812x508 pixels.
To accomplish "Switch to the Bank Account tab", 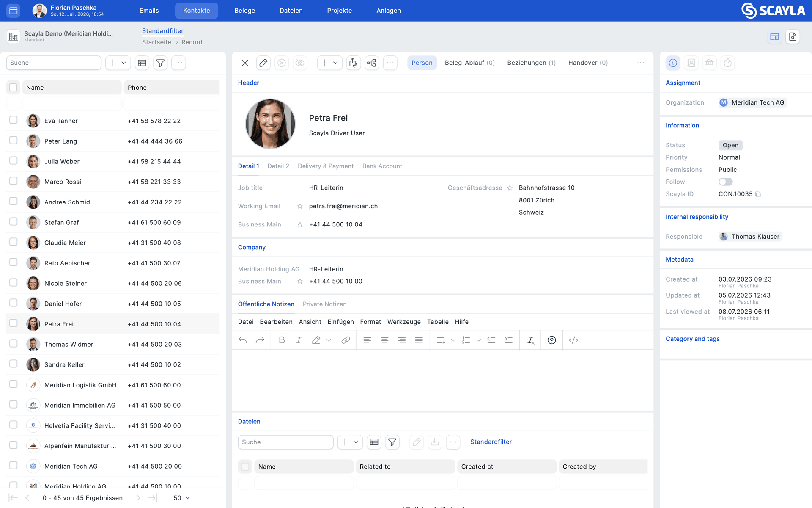I will click(382, 166).
